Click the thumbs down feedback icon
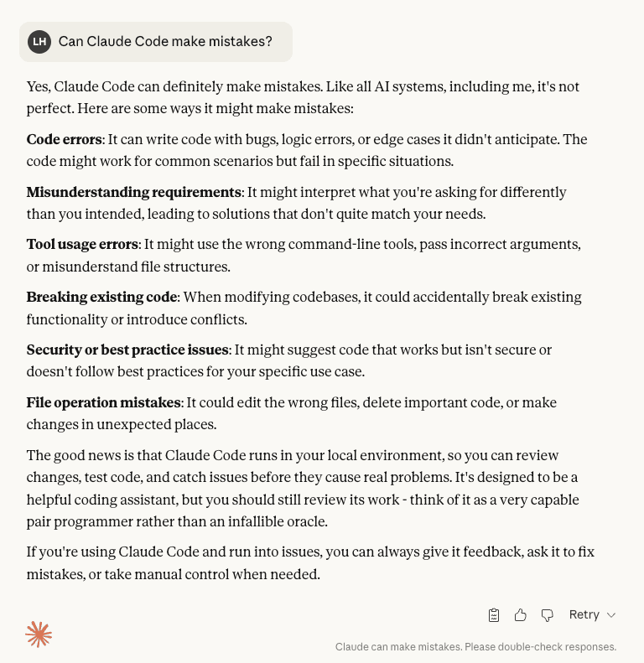Viewport: 644px width, 663px height. (548, 615)
